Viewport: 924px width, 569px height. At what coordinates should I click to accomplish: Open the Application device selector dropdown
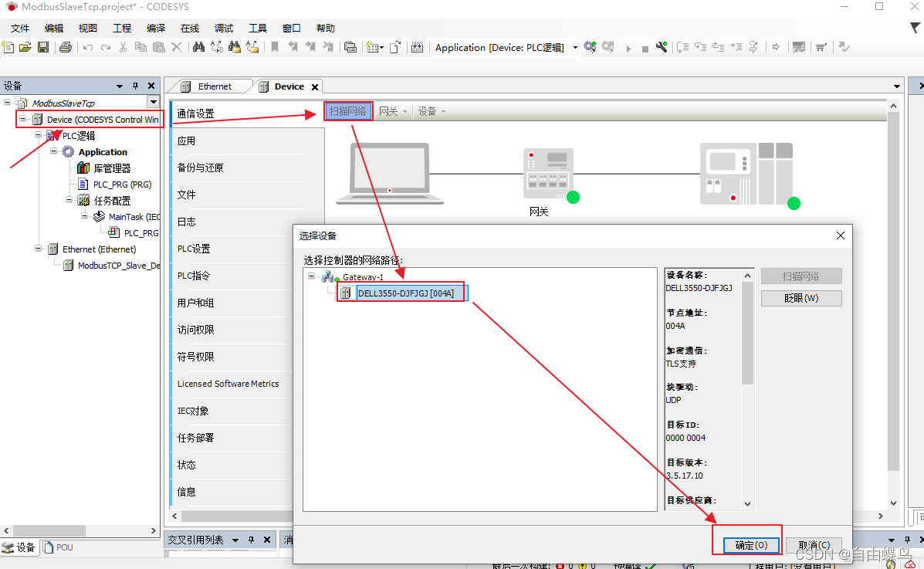pyautogui.click(x=575, y=48)
